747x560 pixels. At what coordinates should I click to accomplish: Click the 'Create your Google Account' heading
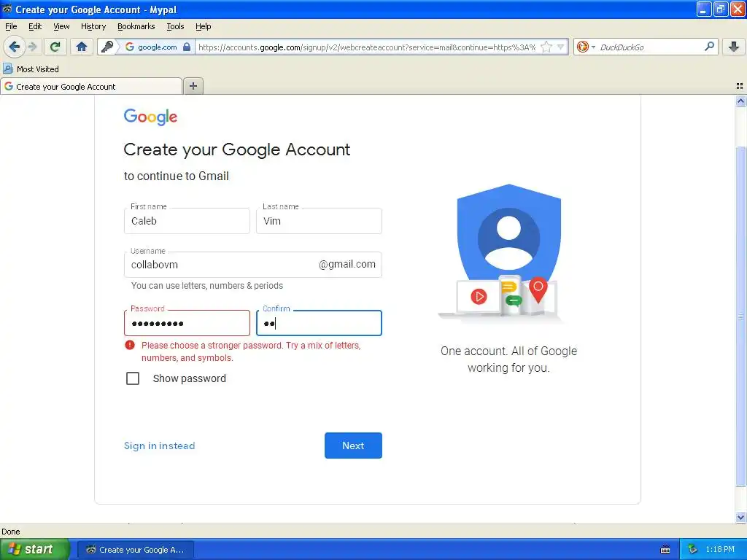(x=237, y=150)
